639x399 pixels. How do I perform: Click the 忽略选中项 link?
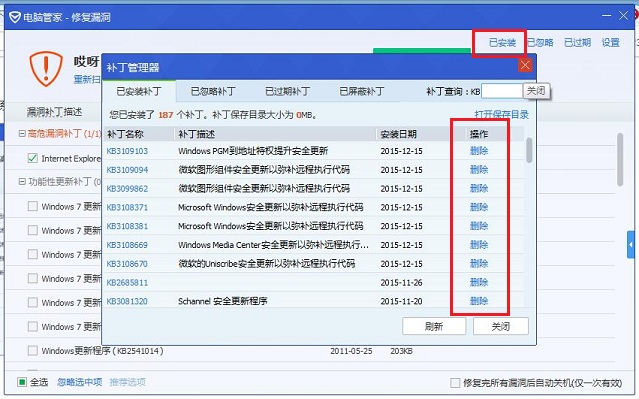[79, 382]
